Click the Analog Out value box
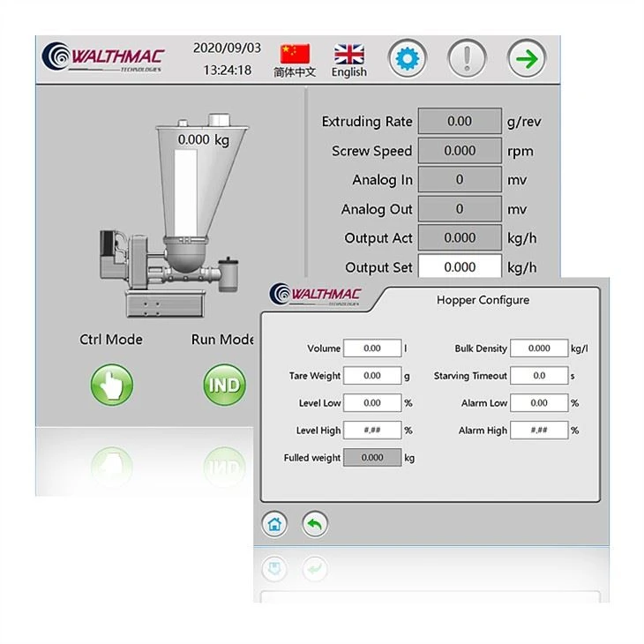Viewport: 644px width, 644px height. (x=460, y=209)
